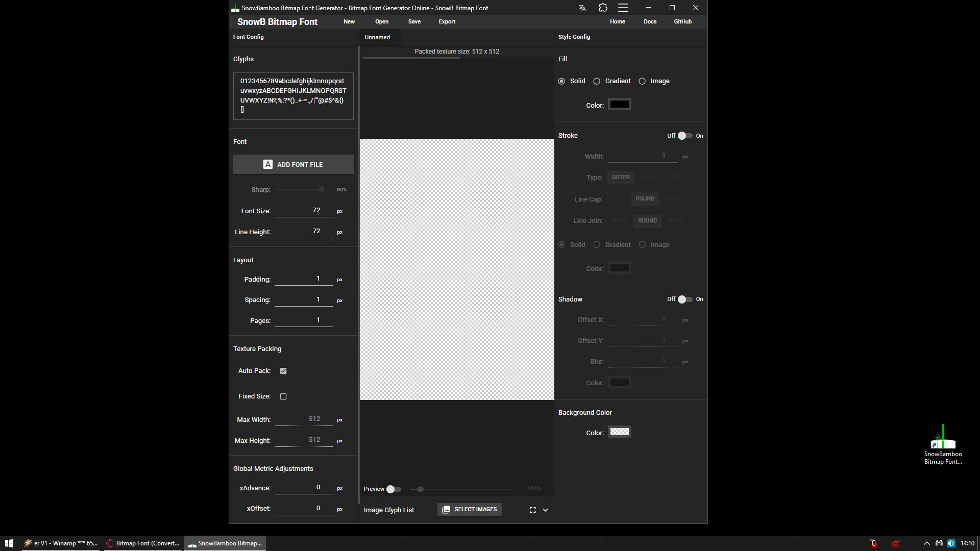Open the volume tray icon
This screenshot has height=551, width=980.
tap(951, 543)
